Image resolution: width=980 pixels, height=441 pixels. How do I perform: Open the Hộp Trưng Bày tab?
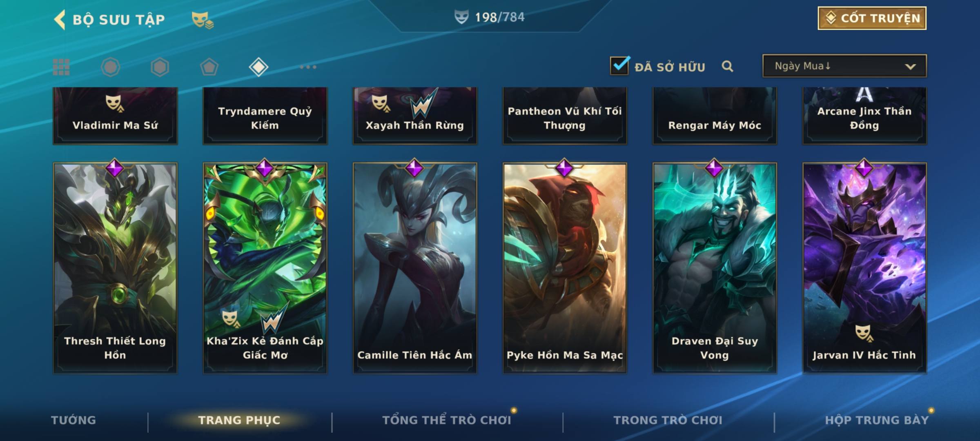877,420
